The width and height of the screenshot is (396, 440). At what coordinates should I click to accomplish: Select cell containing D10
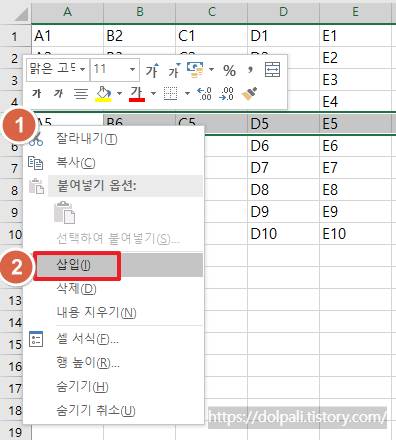[283, 234]
